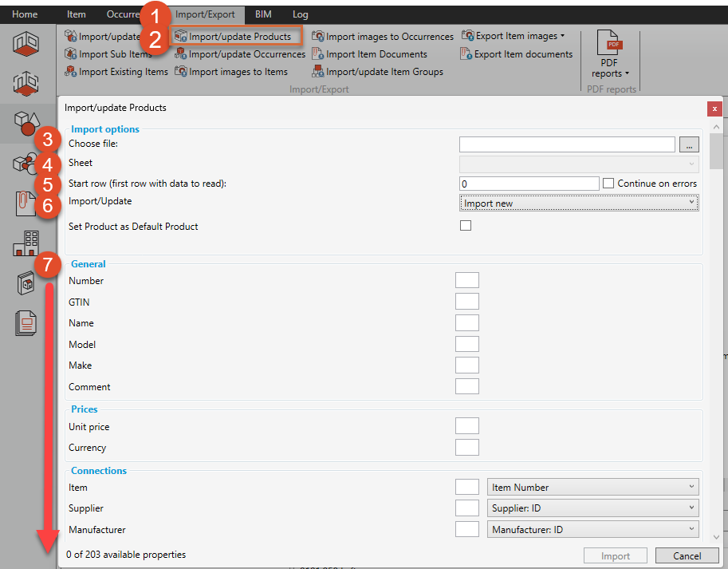Viewport: 728px width, 569px height.
Task: Click Import Existing Items ribbon icon
Action: pos(71,72)
